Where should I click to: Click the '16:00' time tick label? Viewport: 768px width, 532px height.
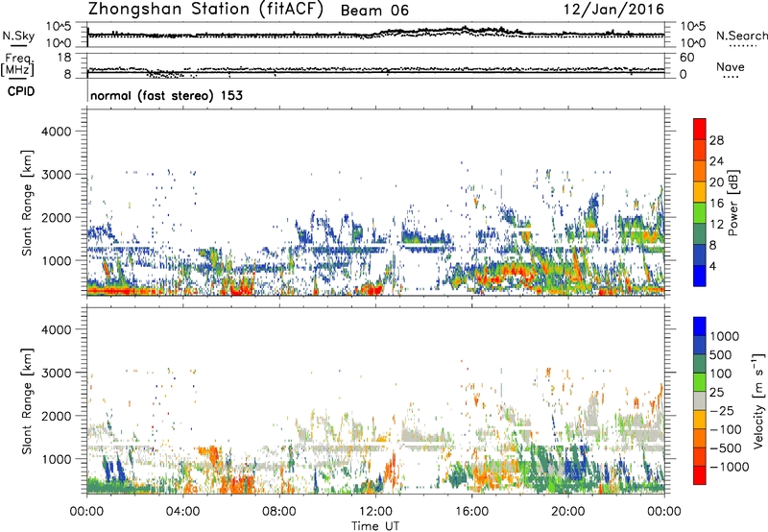pos(471,512)
